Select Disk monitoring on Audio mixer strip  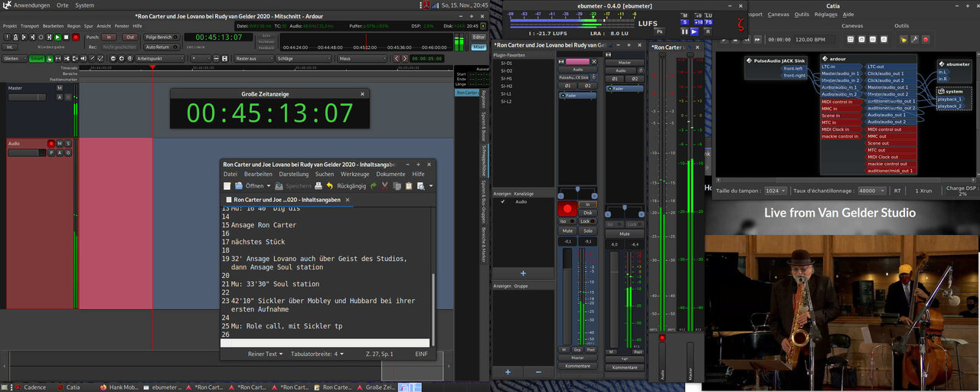[x=588, y=213]
